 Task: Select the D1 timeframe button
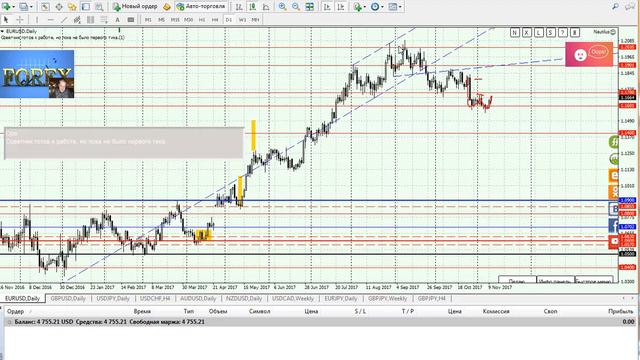pyautogui.click(x=229, y=20)
